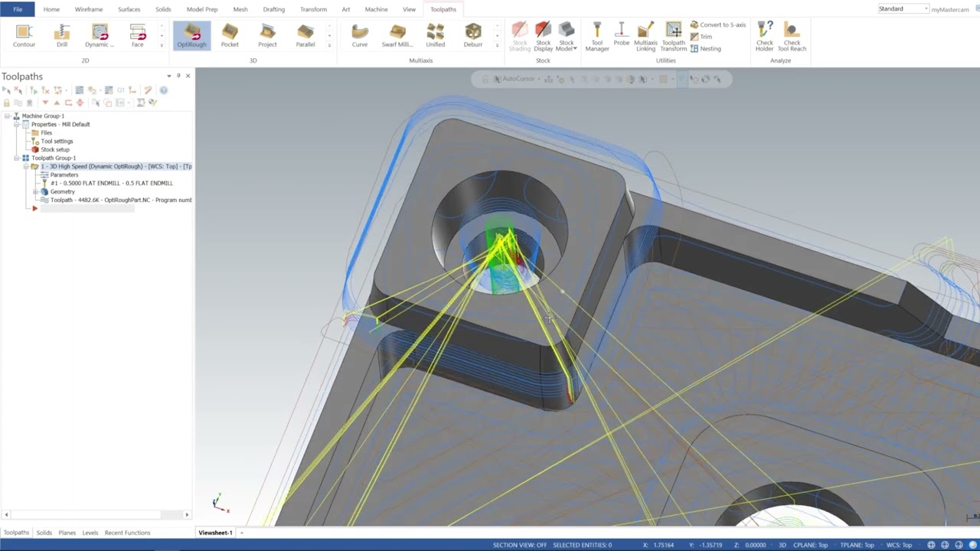Image resolution: width=980 pixels, height=551 pixels.
Task: Select the Parameters tree item
Action: click(x=64, y=175)
